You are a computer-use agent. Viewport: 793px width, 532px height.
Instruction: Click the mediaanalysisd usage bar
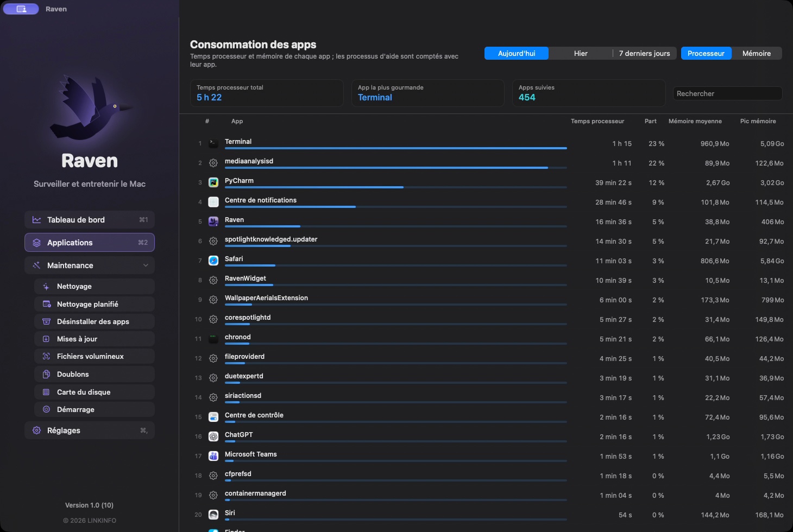(396, 168)
